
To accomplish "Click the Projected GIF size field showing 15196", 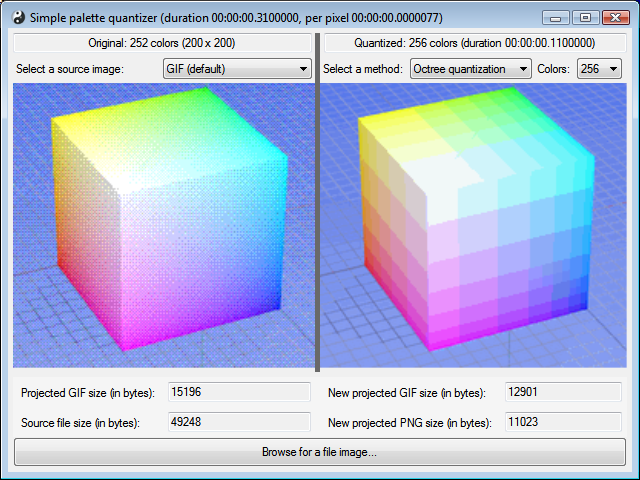I will (239, 392).
